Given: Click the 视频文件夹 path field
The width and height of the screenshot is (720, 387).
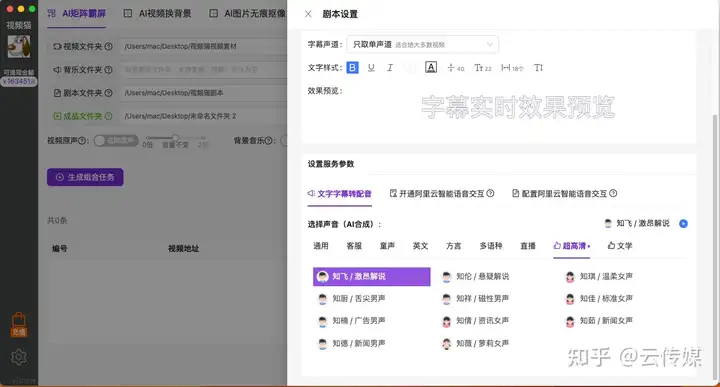Looking at the screenshot, I should coord(204,46).
